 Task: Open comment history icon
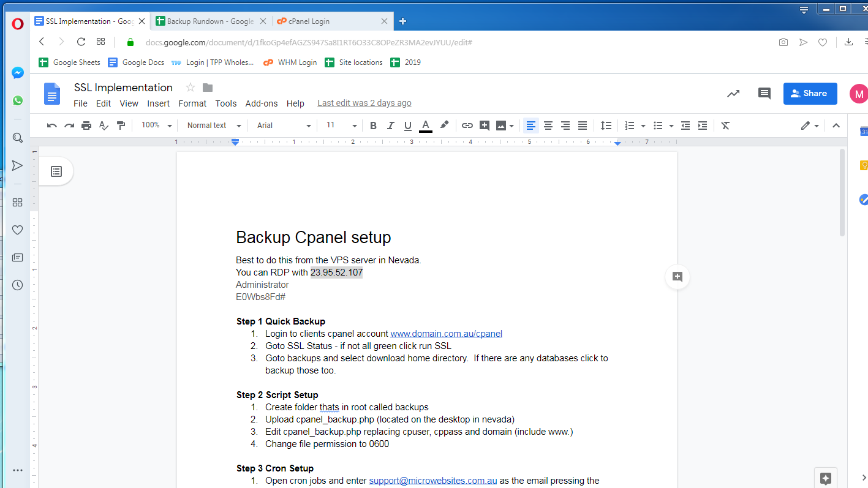click(x=764, y=94)
